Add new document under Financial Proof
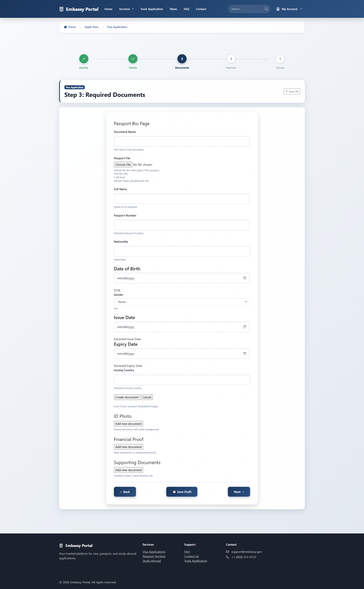The width and height of the screenshot is (364, 589). 128,447
